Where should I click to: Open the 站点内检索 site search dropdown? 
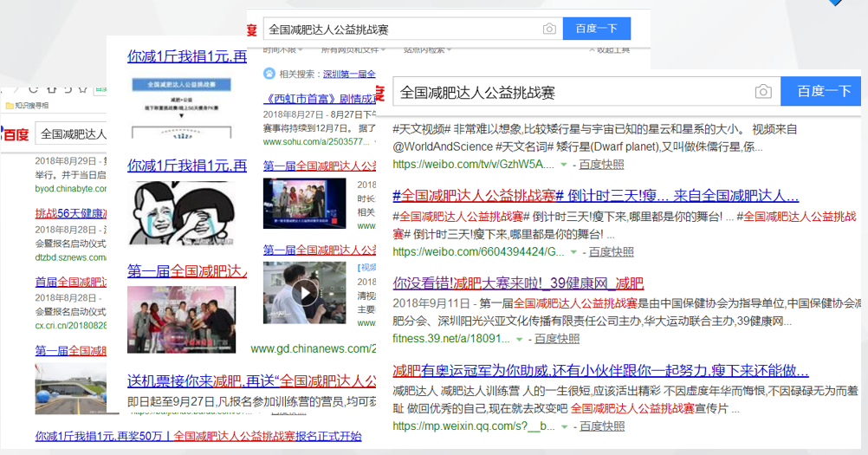pyautogui.click(x=427, y=50)
